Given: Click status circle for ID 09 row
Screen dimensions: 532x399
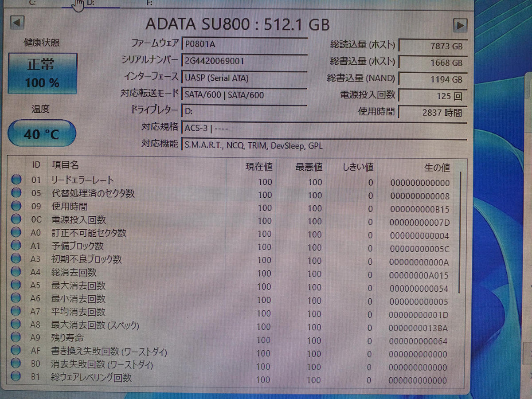Looking at the screenshot, I should (16, 206).
